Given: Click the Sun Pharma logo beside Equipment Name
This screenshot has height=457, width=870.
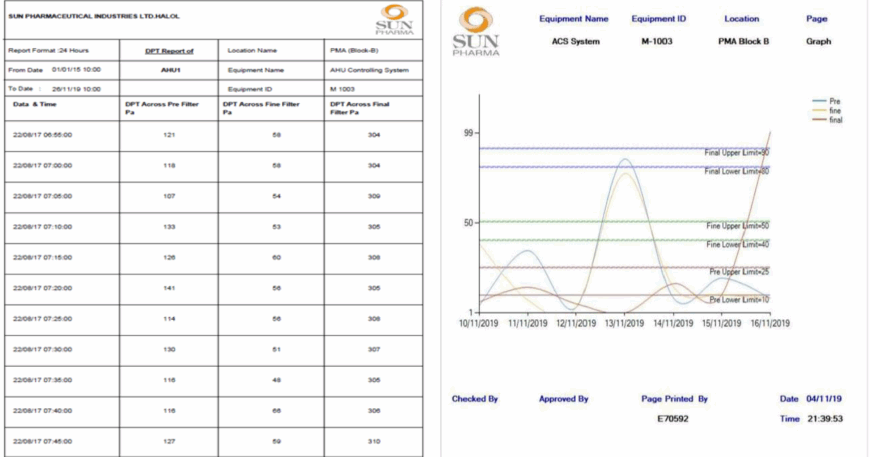Looking at the screenshot, I should [x=473, y=32].
